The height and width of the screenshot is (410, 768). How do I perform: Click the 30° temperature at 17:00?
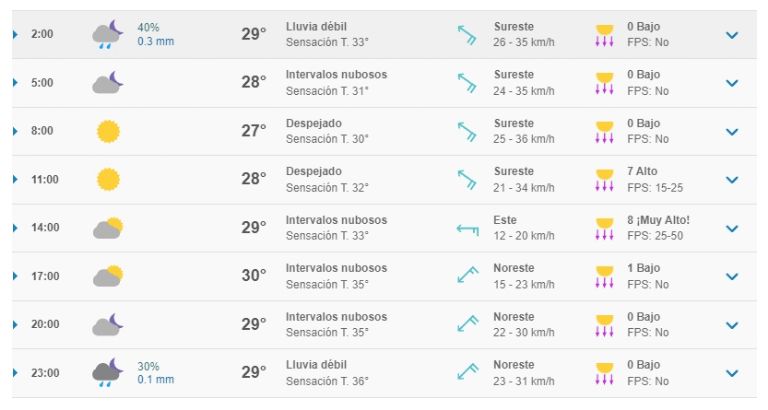click(254, 275)
